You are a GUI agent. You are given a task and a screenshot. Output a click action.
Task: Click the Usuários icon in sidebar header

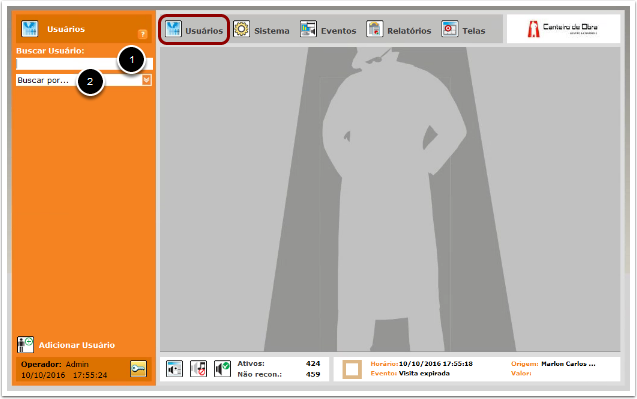[x=30, y=29]
